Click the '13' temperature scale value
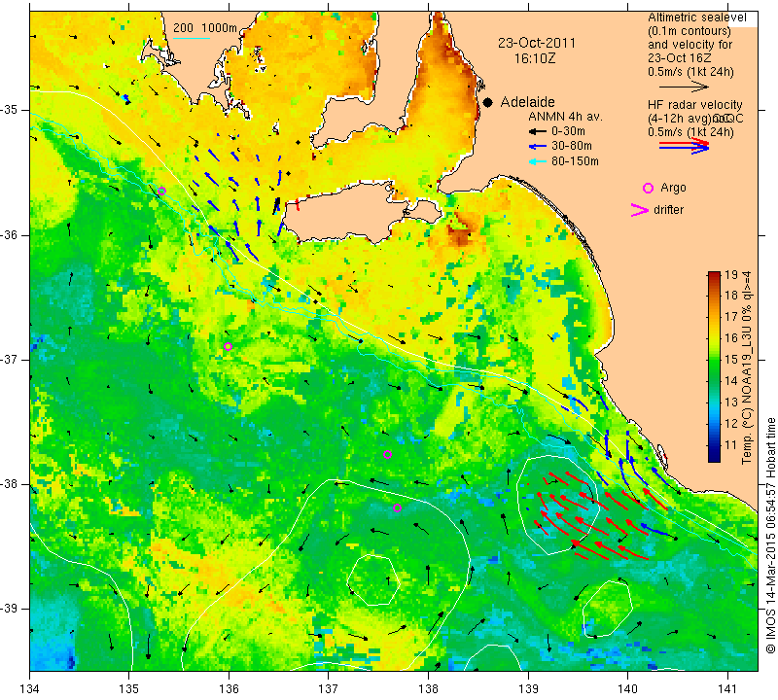Viewport: 778px width, 700px height. 731,402
